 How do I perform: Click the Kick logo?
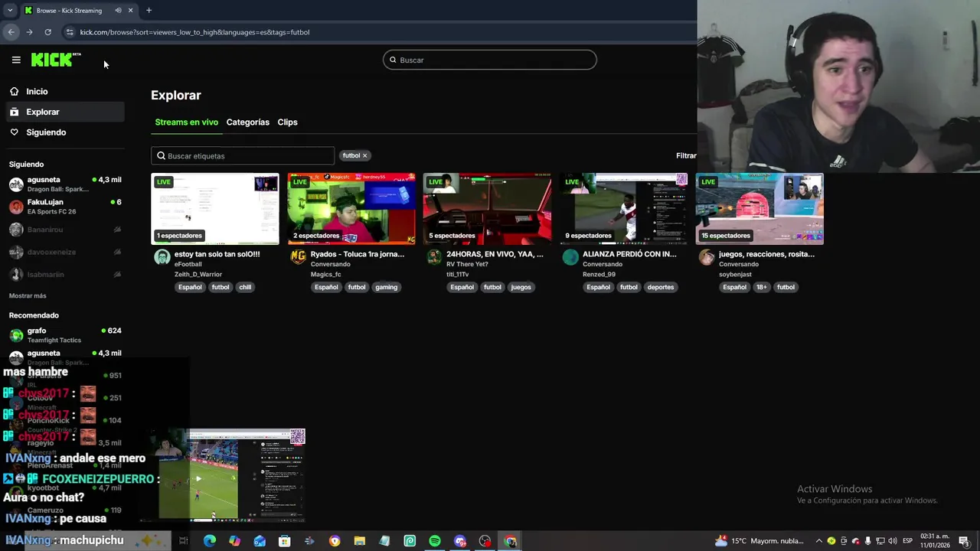click(55, 60)
